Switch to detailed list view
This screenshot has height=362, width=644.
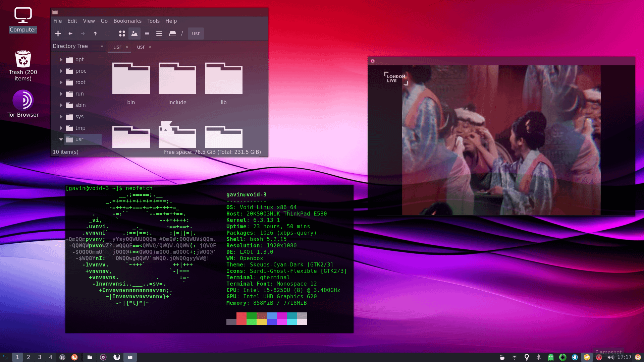pos(159,34)
